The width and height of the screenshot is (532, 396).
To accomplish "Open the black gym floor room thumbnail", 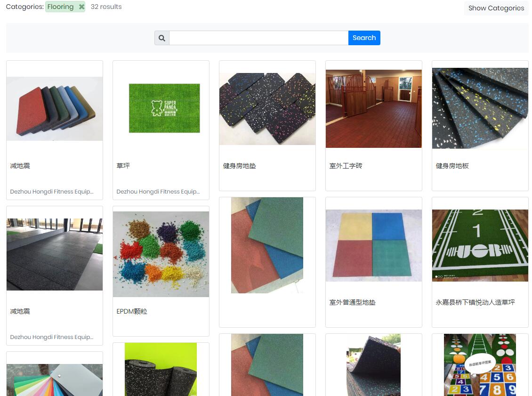I will click(55, 254).
